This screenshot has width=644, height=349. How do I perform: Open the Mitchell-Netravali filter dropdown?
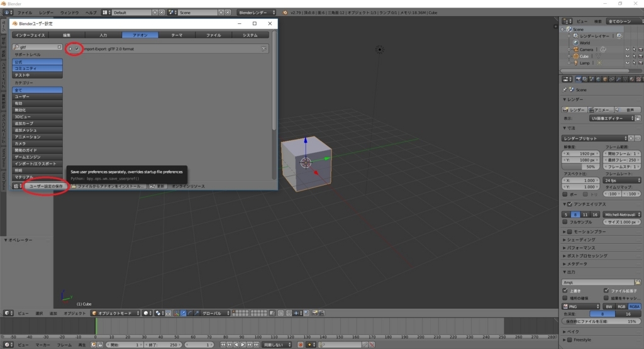pos(622,214)
